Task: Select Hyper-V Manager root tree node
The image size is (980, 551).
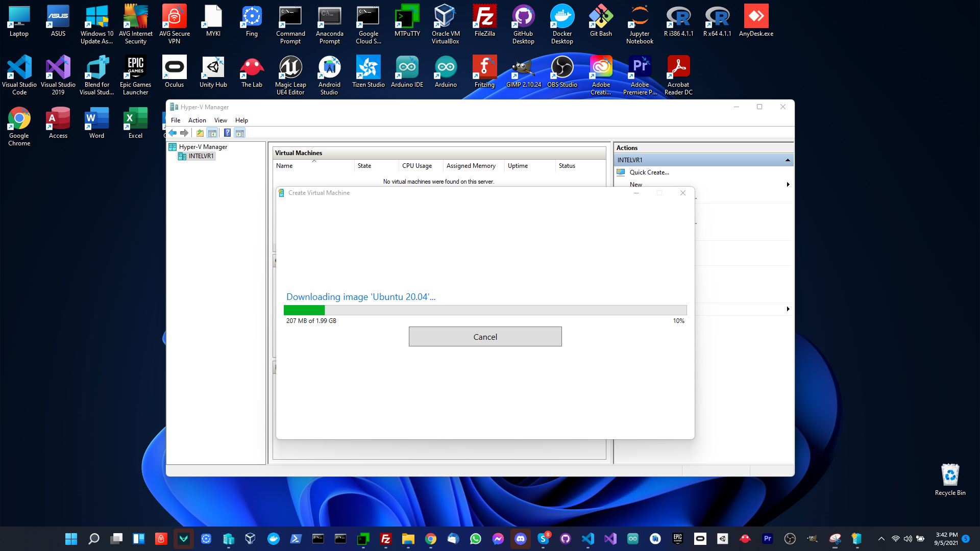Action: tap(198, 147)
